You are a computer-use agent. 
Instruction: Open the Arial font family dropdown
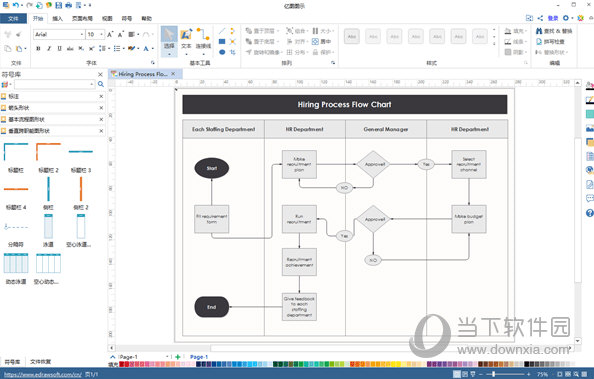[82, 34]
